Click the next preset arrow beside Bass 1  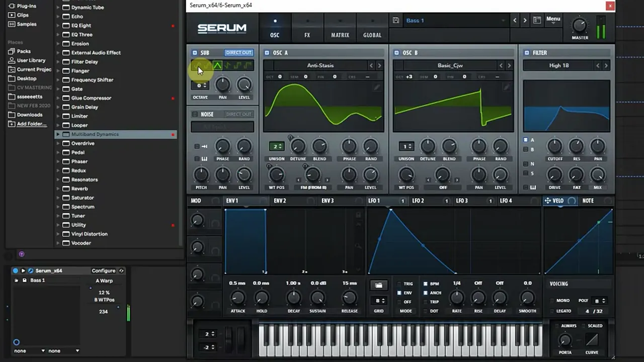[x=525, y=21]
